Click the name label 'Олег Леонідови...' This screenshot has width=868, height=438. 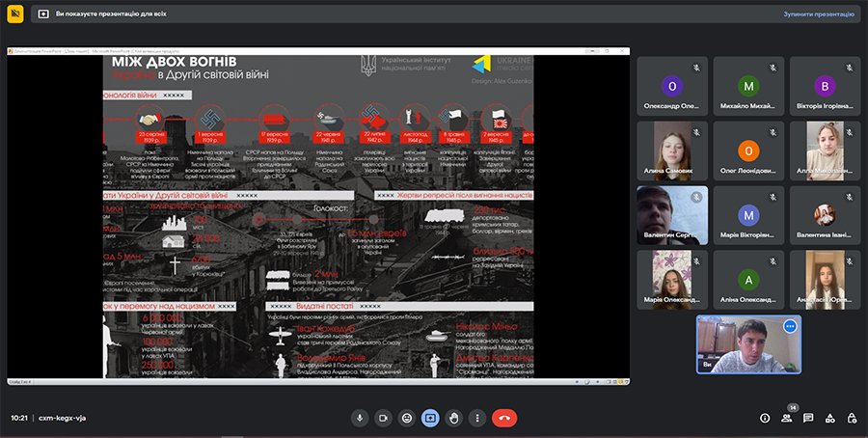pyautogui.click(x=748, y=171)
